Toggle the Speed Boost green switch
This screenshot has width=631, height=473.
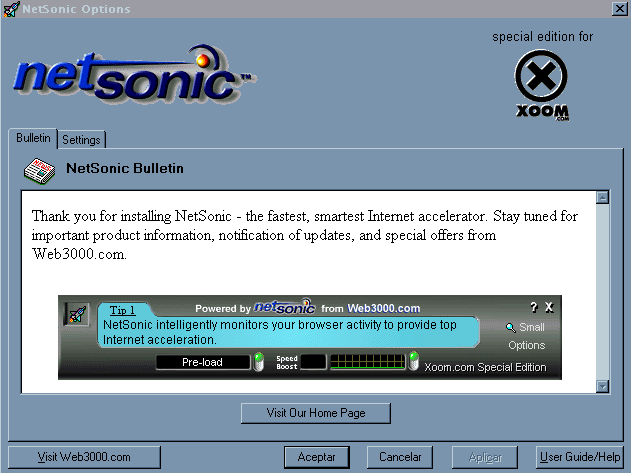[414, 361]
